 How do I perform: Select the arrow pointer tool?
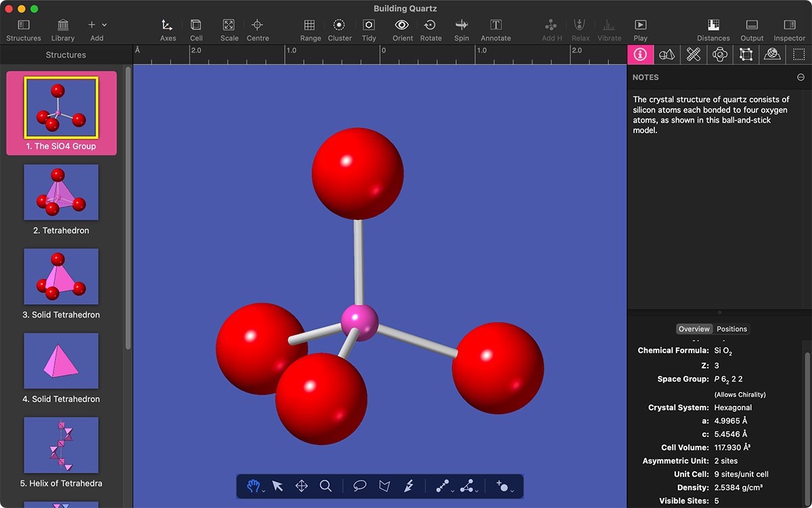[277, 486]
